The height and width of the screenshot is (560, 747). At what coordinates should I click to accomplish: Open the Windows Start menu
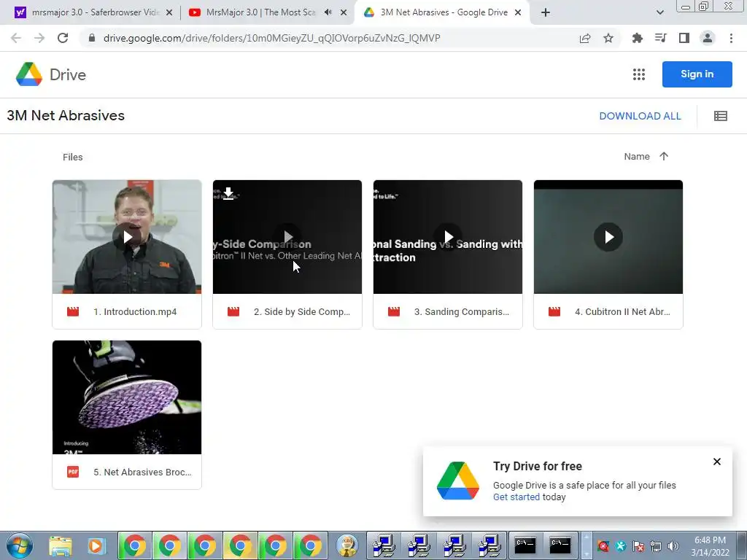[20, 545]
